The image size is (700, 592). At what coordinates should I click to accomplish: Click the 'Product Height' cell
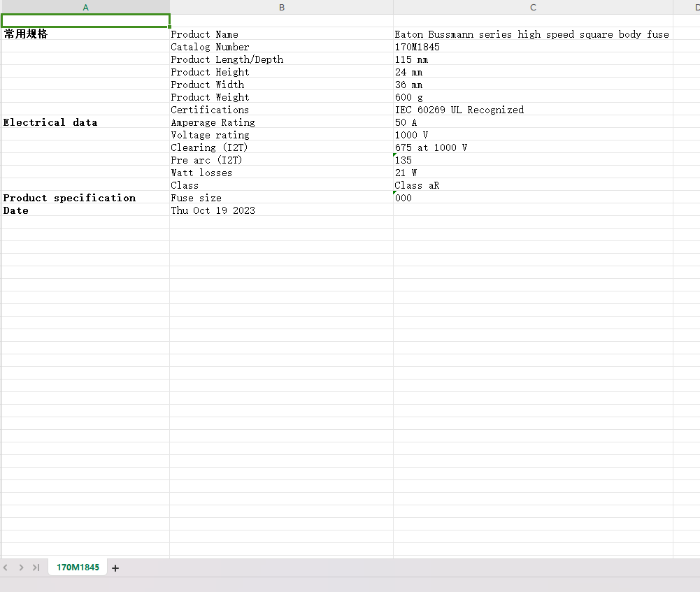tap(282, 72)
